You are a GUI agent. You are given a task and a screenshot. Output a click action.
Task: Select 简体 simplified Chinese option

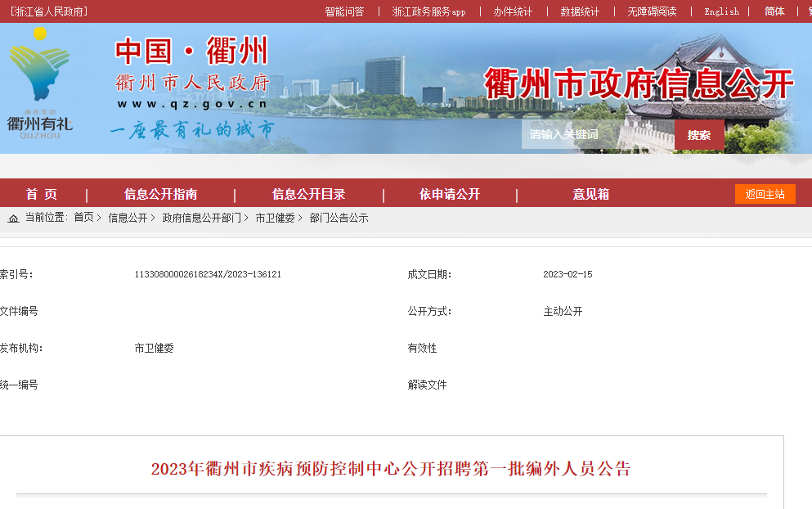[x=774, y=11]
